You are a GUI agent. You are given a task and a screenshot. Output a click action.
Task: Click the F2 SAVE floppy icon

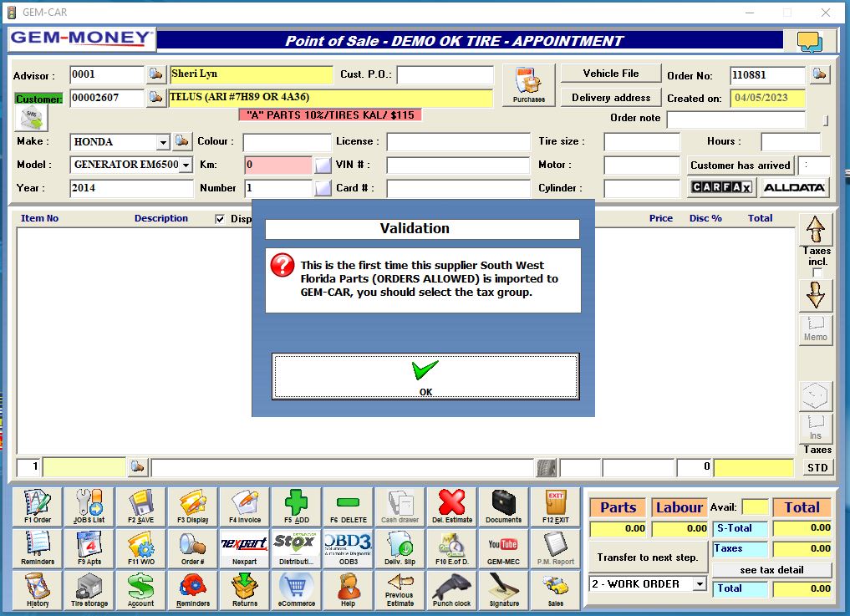pyautogui.click(x=141, y=507)
